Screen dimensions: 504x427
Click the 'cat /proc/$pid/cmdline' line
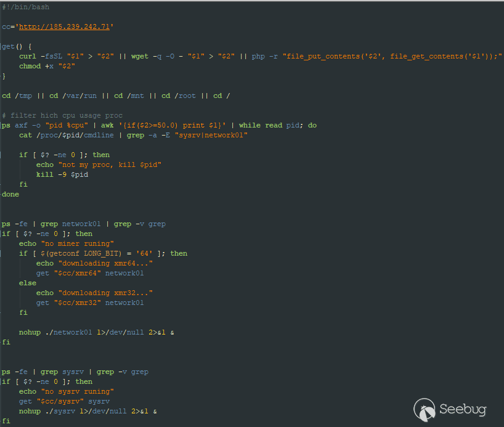pos(133,136)
